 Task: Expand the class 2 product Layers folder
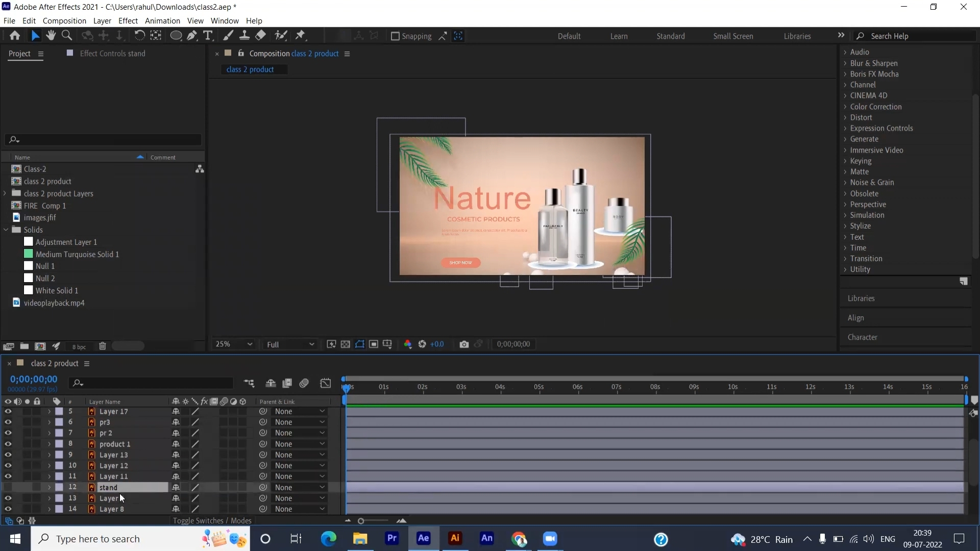(5, 193)
